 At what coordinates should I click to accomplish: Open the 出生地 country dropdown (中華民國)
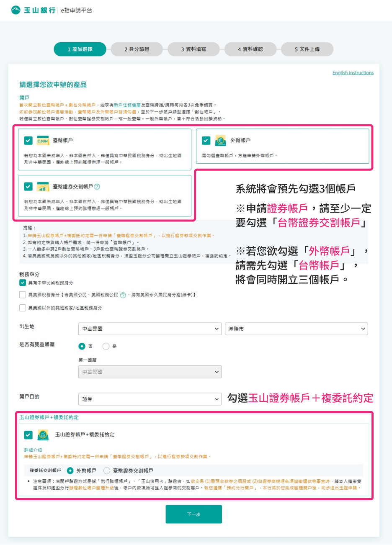pos(150,329)
